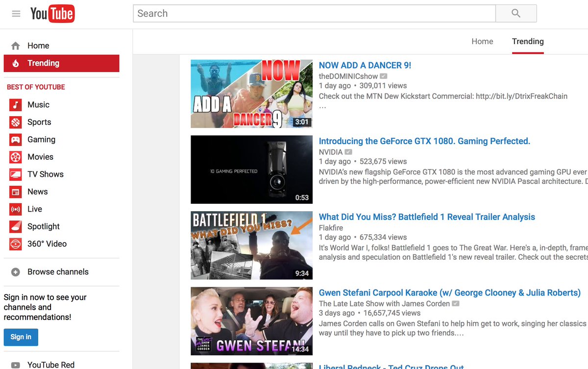Click the YouTube logo
Image resolution: width=588 pixels, height=369 pixels.
click(52, 14)
